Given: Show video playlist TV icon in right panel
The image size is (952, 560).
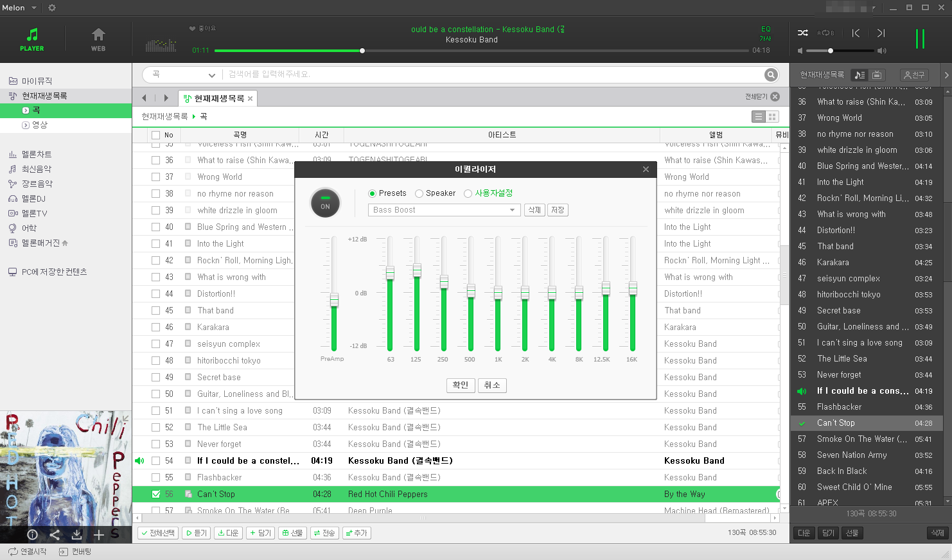Looking at the screenshot, I should (x=877, y=75).
